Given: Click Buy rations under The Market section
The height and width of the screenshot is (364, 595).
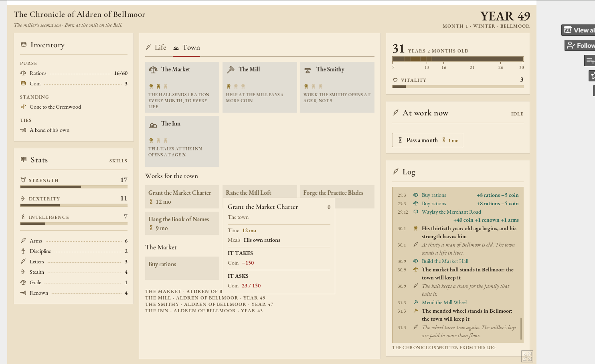Looking at the screenshot, I should [x=182, y=268].
